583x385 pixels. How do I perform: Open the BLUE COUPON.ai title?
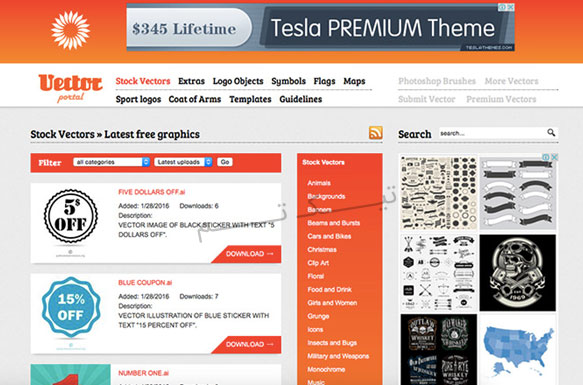[145, 283]
